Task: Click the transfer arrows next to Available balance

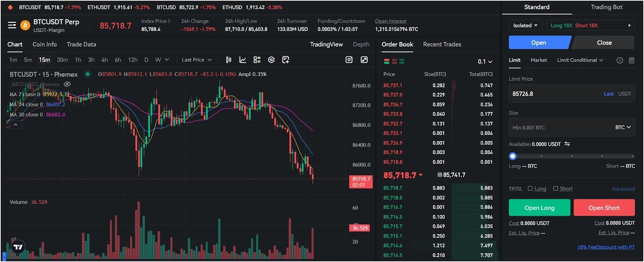Action: (567, 144)
